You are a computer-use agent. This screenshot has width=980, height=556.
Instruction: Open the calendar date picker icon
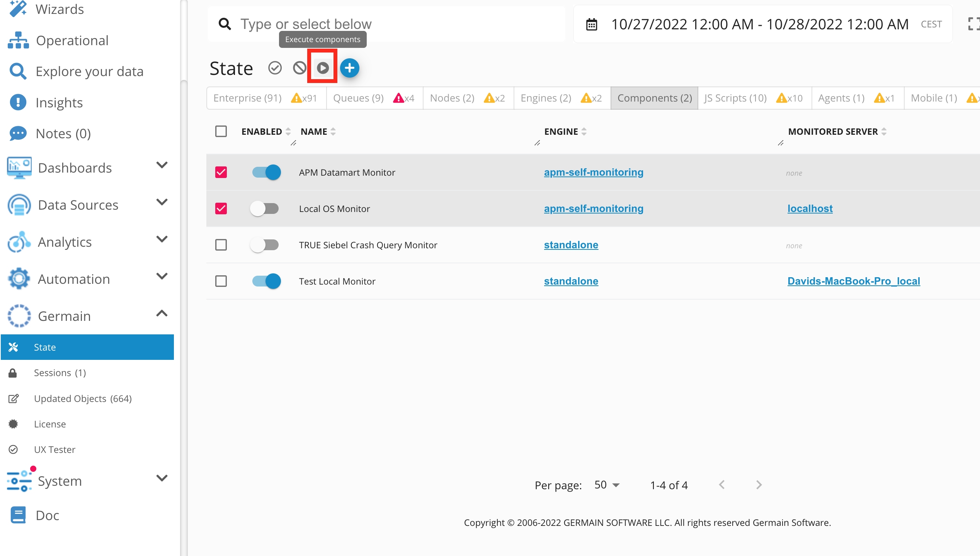tap(591, 24)
